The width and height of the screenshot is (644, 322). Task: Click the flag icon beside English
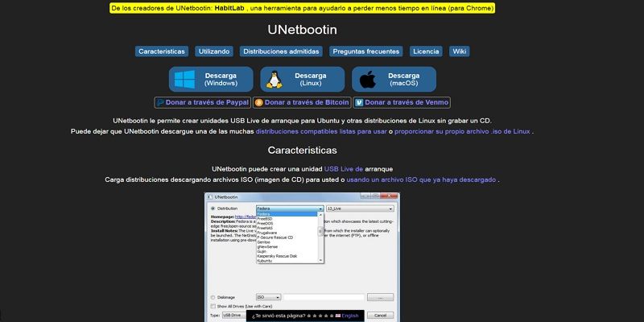point(338,316)
